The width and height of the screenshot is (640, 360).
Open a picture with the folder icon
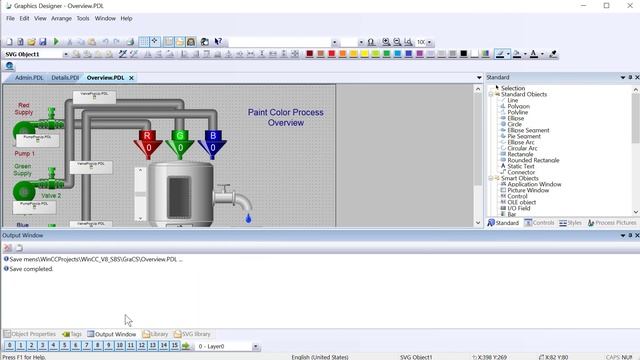click(31, 42)
